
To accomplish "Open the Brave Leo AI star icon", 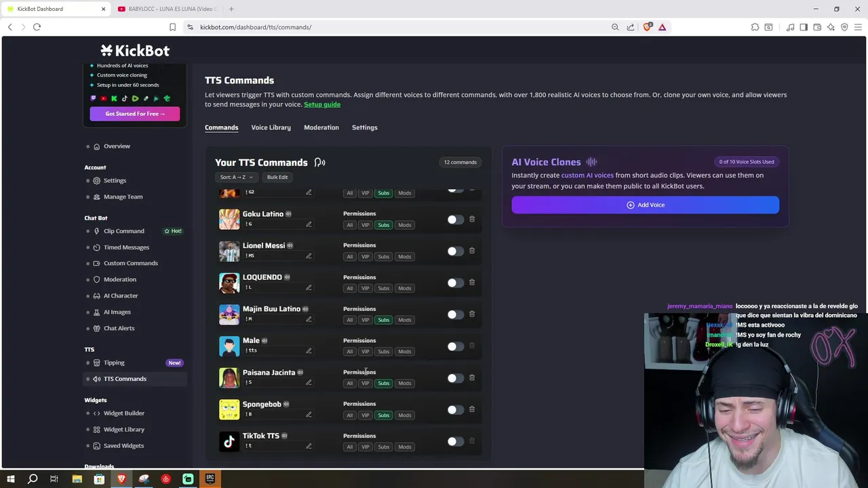I will pyautogui.click(x=831, y=27).
